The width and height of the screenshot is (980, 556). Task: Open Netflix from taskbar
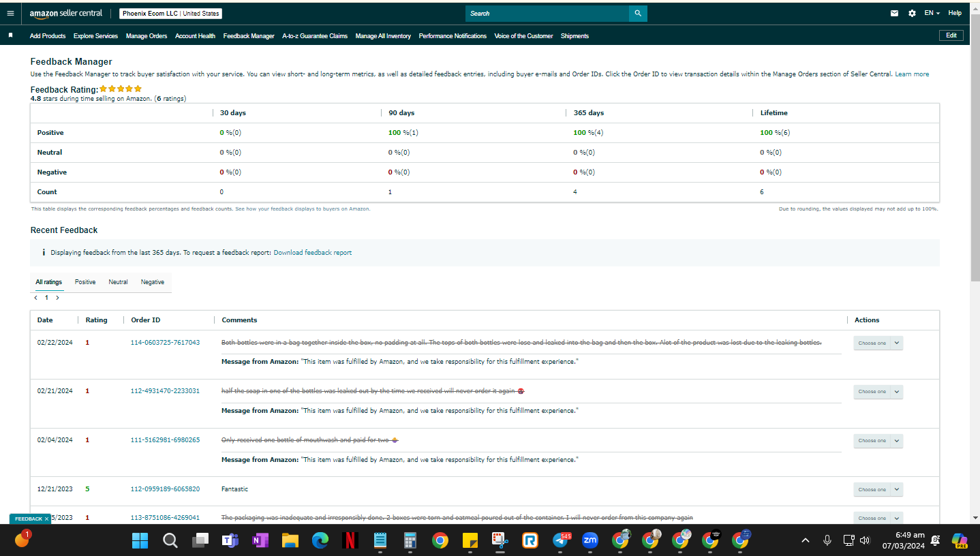350,541
